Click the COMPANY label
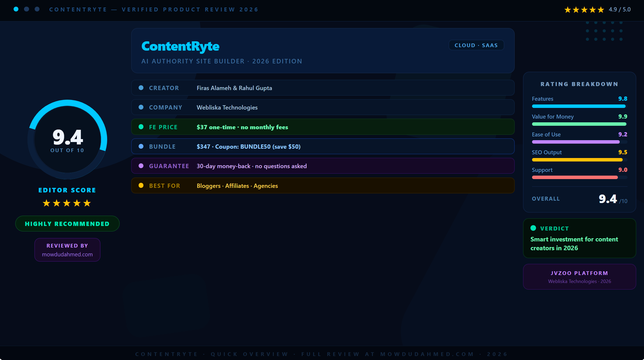This screenshot has width=644, height=360. coord(166,107)
